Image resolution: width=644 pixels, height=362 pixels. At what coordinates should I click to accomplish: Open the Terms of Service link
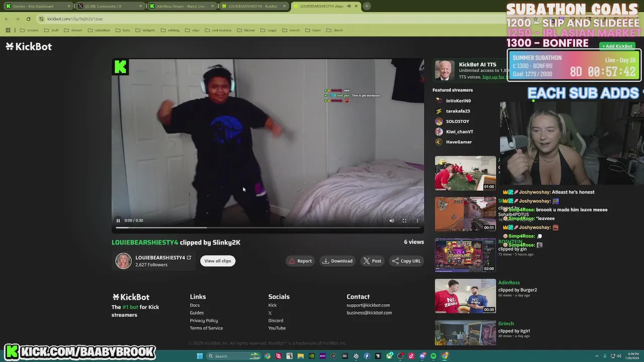[x=206, y=328]
